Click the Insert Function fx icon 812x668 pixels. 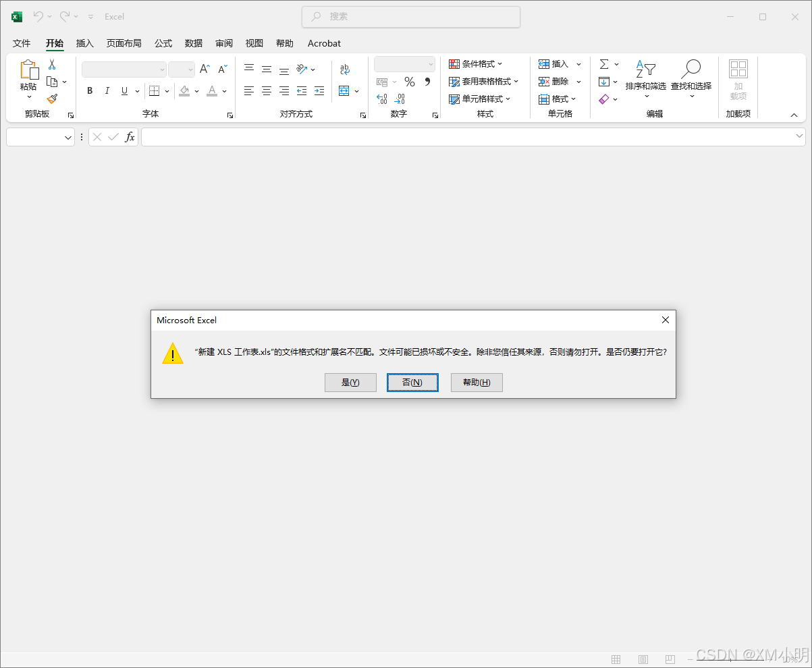130,137
